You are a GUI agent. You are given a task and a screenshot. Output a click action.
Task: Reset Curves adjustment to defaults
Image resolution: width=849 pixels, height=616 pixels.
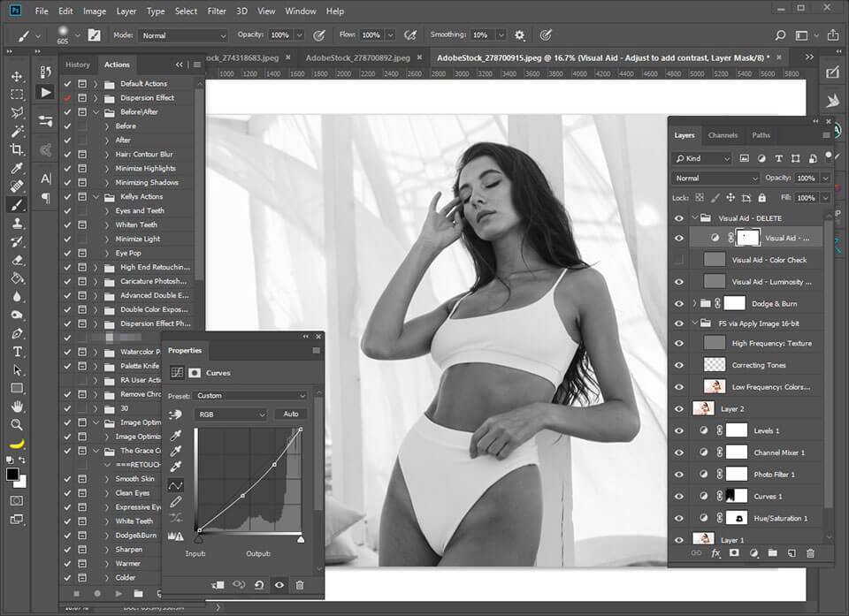click(x=258, y=585)
